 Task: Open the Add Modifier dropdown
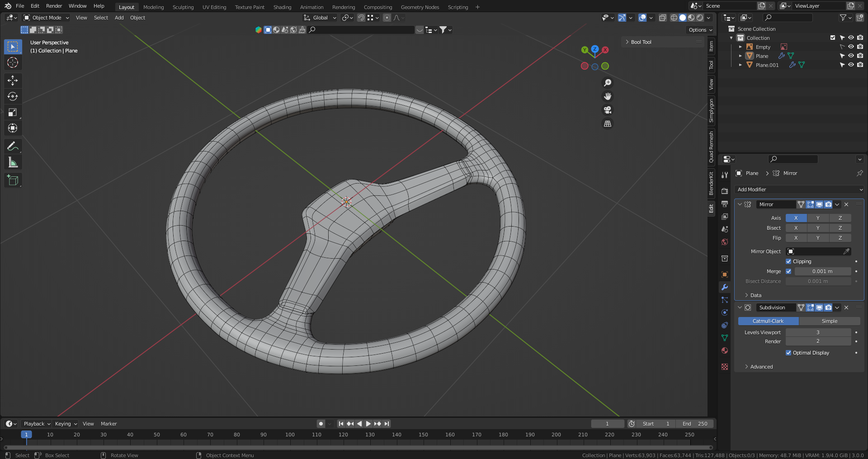(799, 189)
